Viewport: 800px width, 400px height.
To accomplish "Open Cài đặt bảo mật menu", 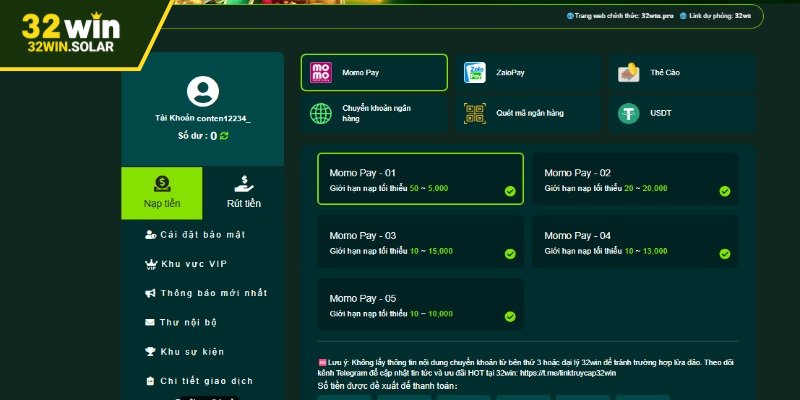I will (195, 235).
